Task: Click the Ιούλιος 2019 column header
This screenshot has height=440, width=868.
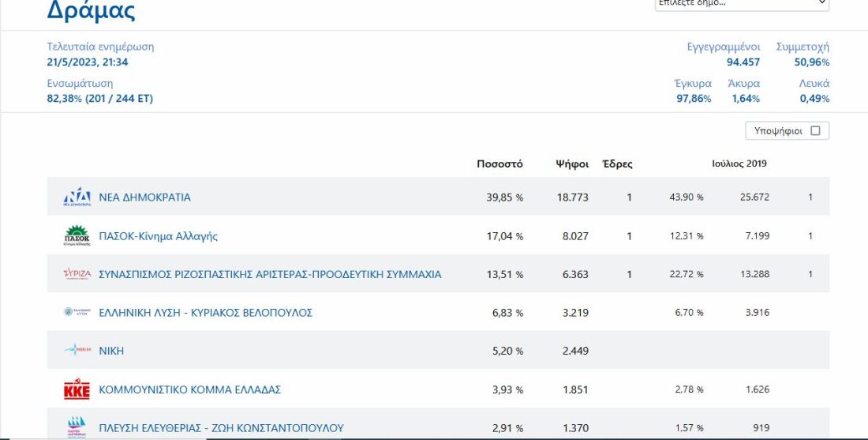Action: (739, 164)
